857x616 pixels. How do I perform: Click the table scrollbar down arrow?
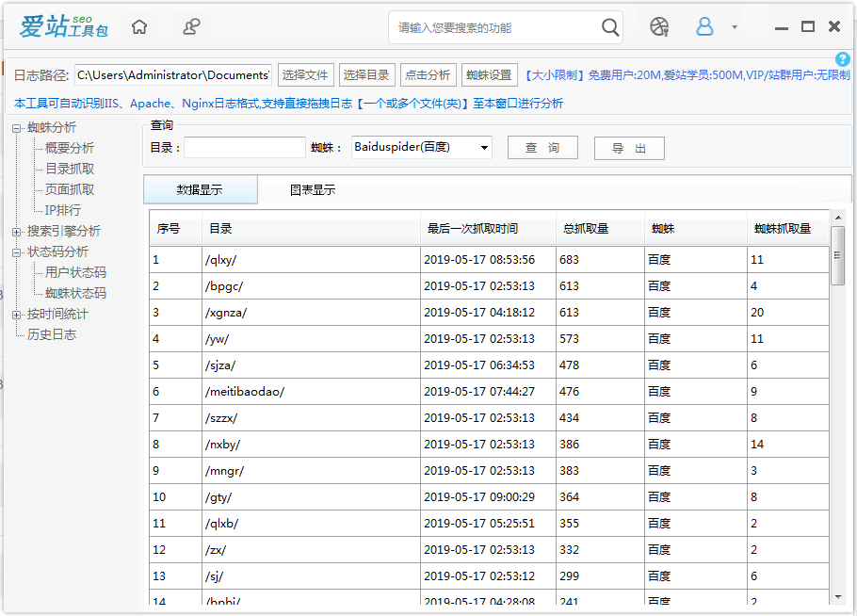[838, 597]
